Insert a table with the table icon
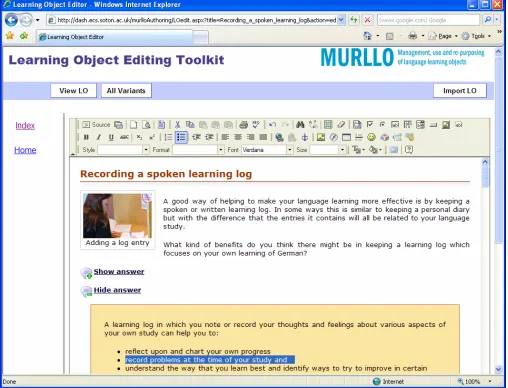508x388 pixels. [346, 137]
